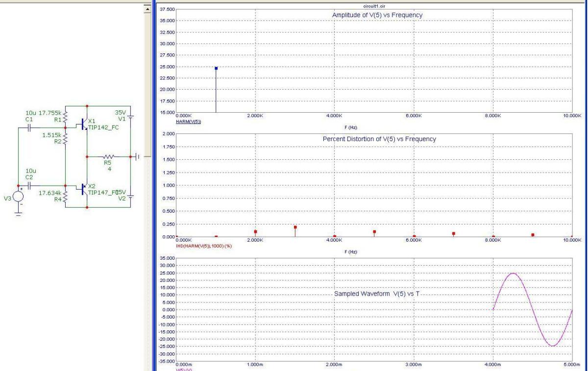Select the lower battery V2
Screen dimensions: 588x371
[130, 196]
